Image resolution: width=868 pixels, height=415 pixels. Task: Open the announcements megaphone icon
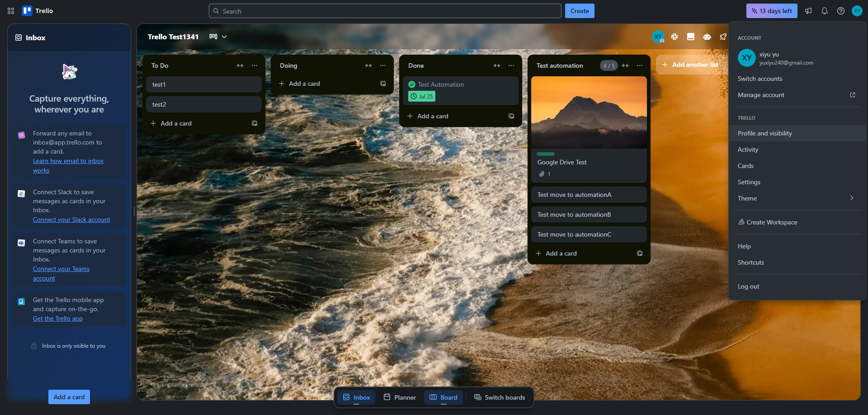[808, 11]
